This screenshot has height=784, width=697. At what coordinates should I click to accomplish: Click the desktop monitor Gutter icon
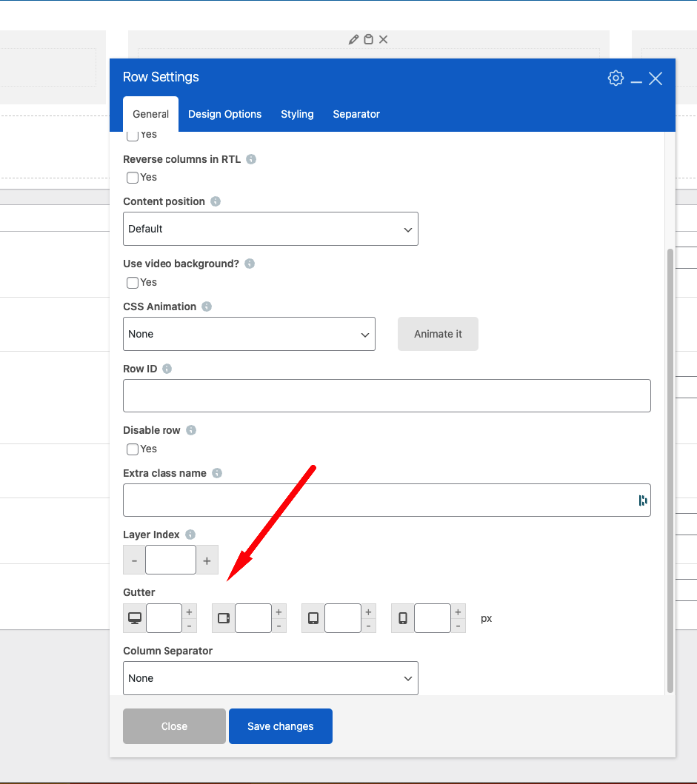[135, 618]
